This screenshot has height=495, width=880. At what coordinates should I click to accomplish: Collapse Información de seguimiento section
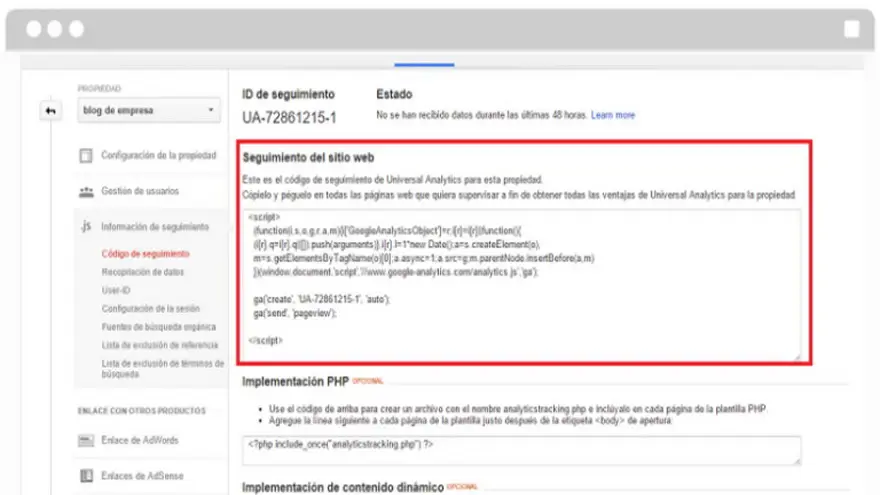click(154, 227)
